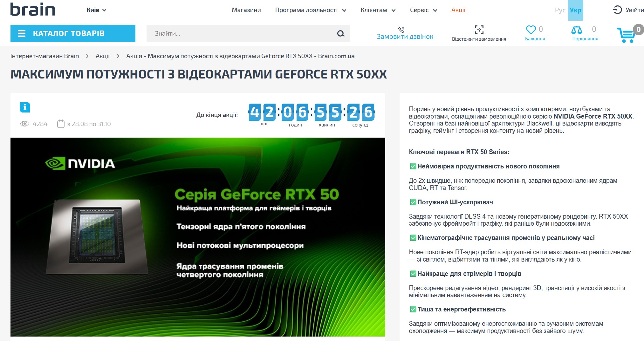This screenshot has width=644, height=341.
Task: Click the countdown minutes counter
Action: [x=328, y=112]
